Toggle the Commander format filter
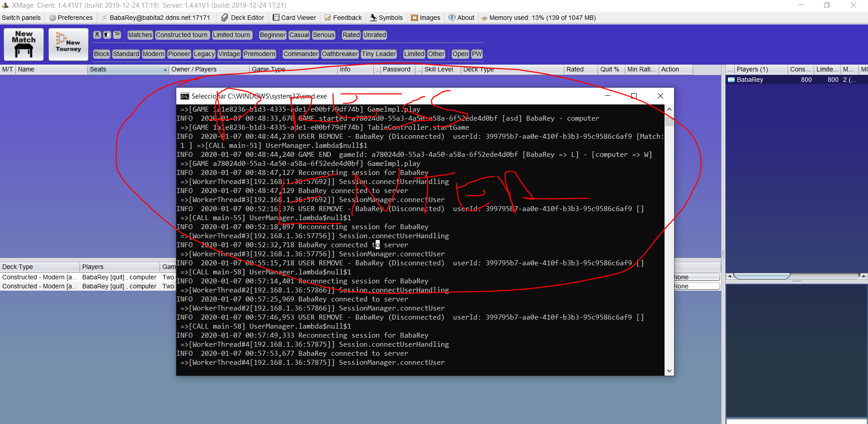This screenshot has height=424, width=868. pyautogui.click(x=301, y=54)
